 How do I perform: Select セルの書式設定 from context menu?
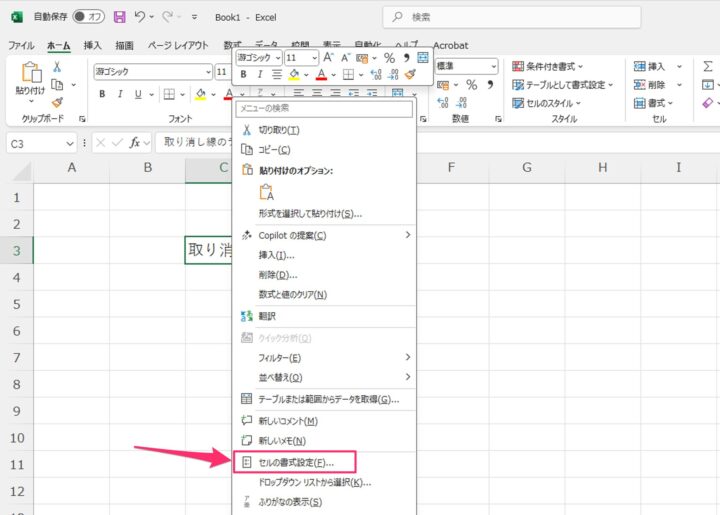coord(296,463)
